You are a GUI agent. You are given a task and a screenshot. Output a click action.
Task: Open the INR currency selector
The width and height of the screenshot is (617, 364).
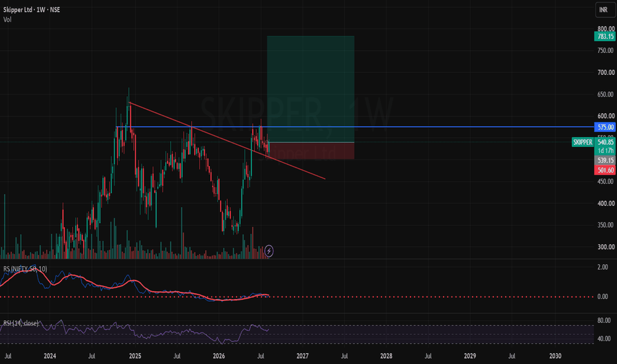tap(605, 10)
